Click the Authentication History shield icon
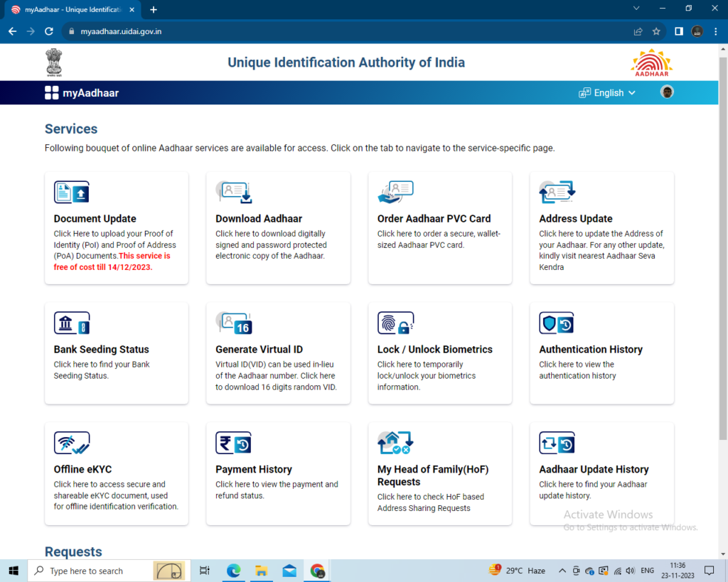Screen dimensions: 728x582 point(557,323)
